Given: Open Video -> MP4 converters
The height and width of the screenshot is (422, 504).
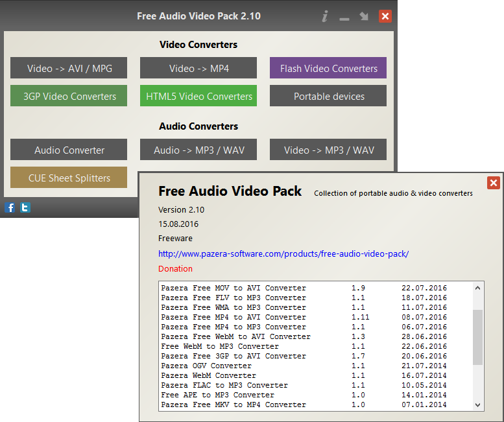Looking at the screenshot, I should click(x=198, y=68).
